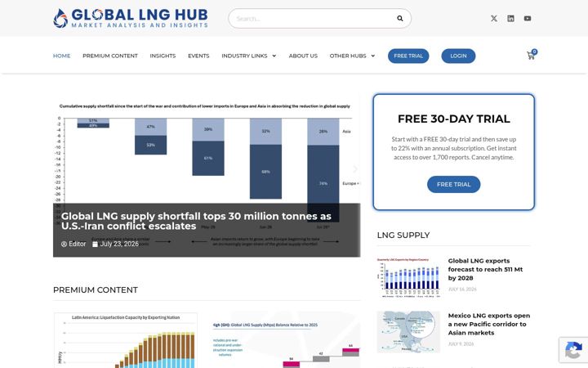
Task: Click the Mexico map thumbnail
Action: [x=408, y=332]
